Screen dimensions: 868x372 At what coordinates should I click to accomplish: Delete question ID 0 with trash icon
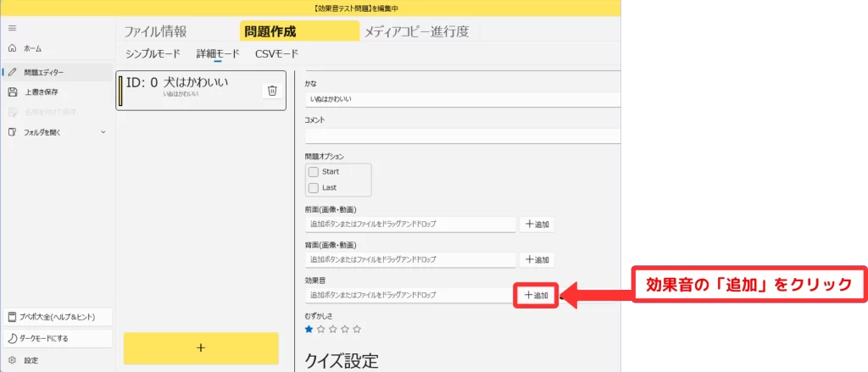(x=271, y=91)
